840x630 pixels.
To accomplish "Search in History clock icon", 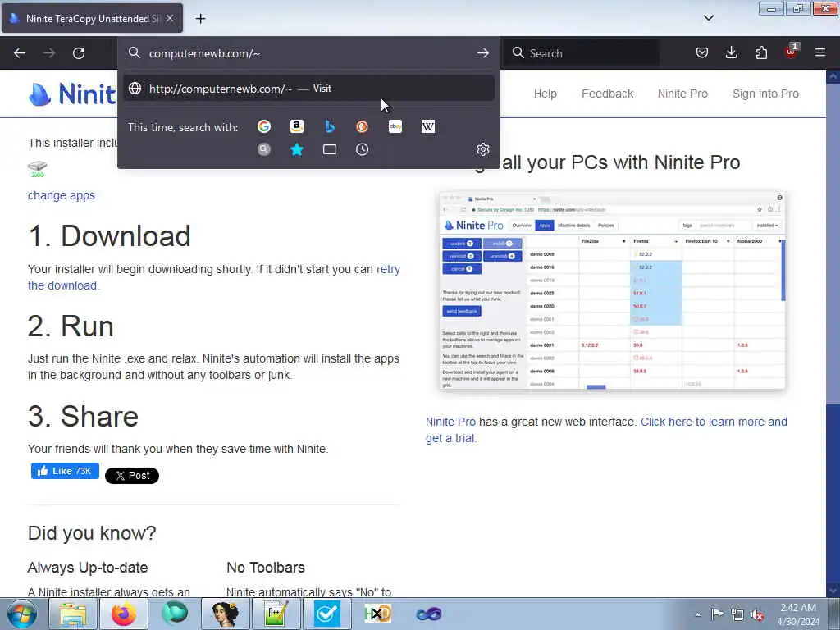I will click(362, 149).
